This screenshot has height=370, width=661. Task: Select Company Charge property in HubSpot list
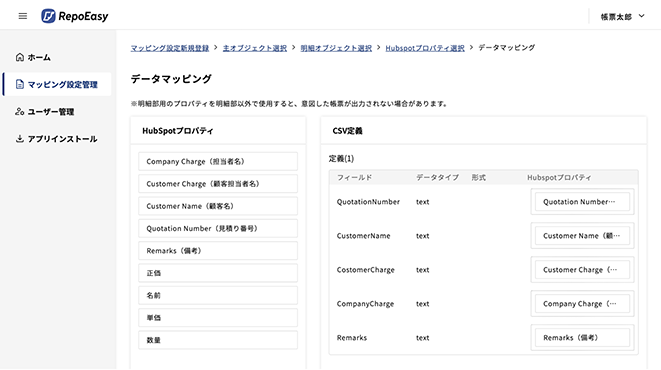[x=218, y=161]
